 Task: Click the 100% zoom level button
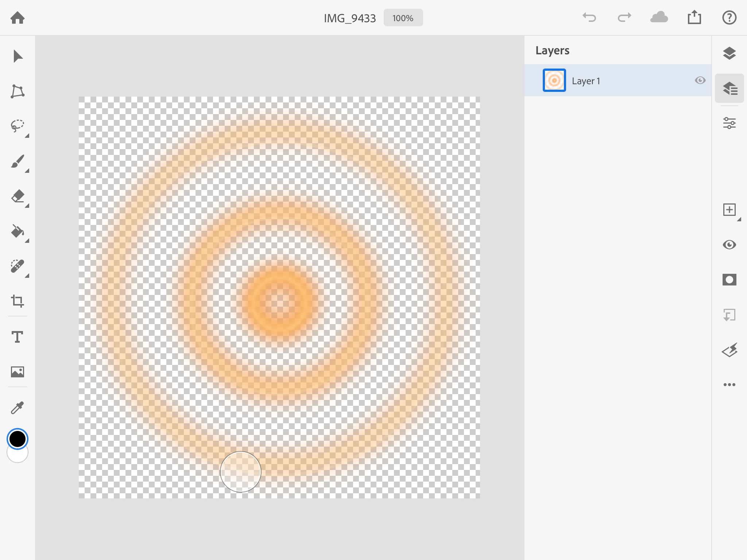pyautogui.click(x=403, y=18)
